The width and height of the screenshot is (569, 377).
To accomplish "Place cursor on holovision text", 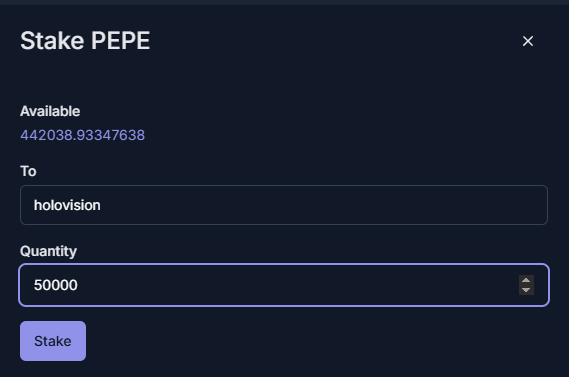I will [x=67, y=205].
